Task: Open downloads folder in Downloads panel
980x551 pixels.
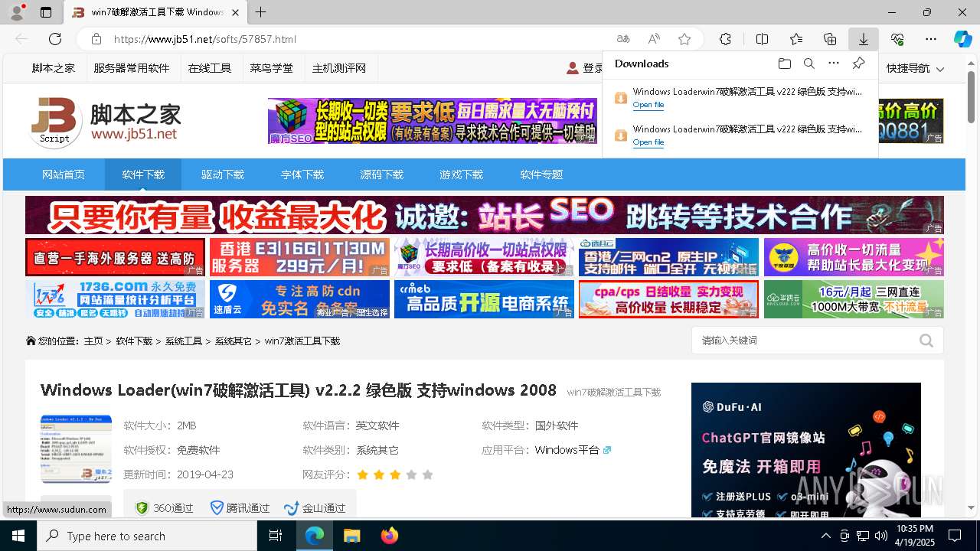Action: point(784,64)
